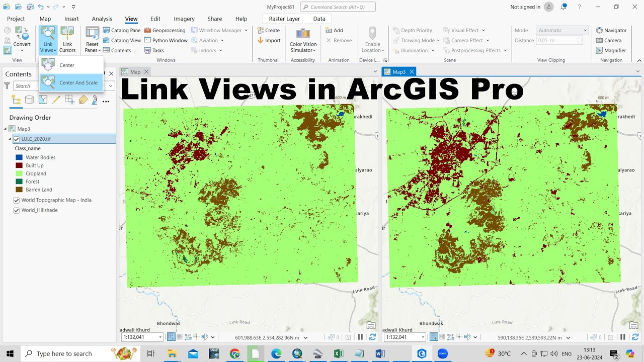Viewport: 644px width, 362px height.
Task: Open the Aviation dropdown
Action: 208,40
